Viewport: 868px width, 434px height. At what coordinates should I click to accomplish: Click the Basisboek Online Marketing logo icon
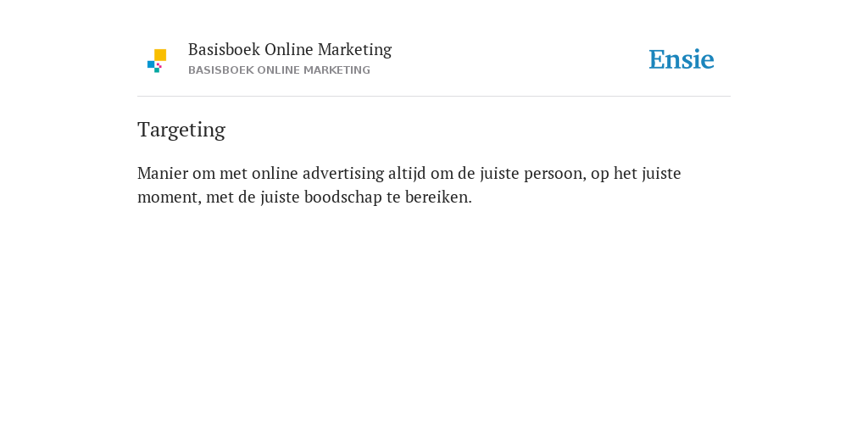point(157,61)
